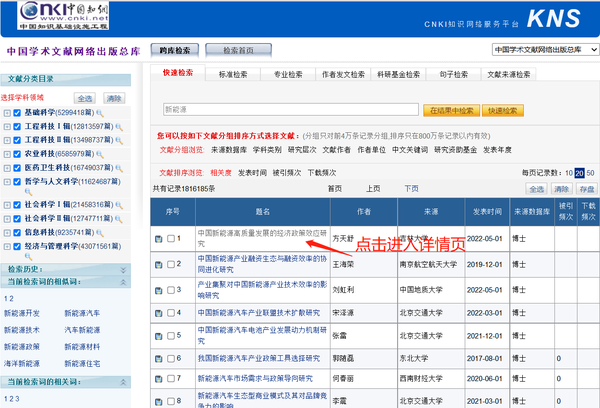The image size is (600, 408).
Task: Click magnifier icon below 哲学与人文科学
Action: point(29,192)
